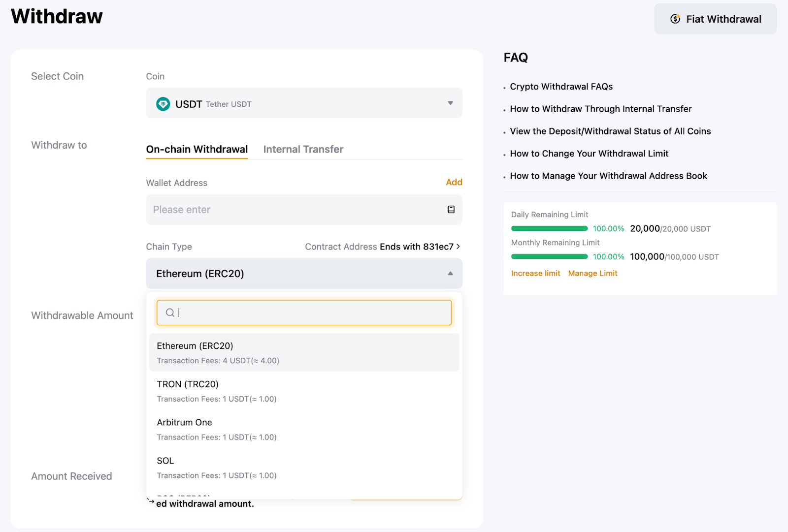788x532 pixels.
Task: Open How to Change Your Withdrawal Limit
Action: point(589,154)
